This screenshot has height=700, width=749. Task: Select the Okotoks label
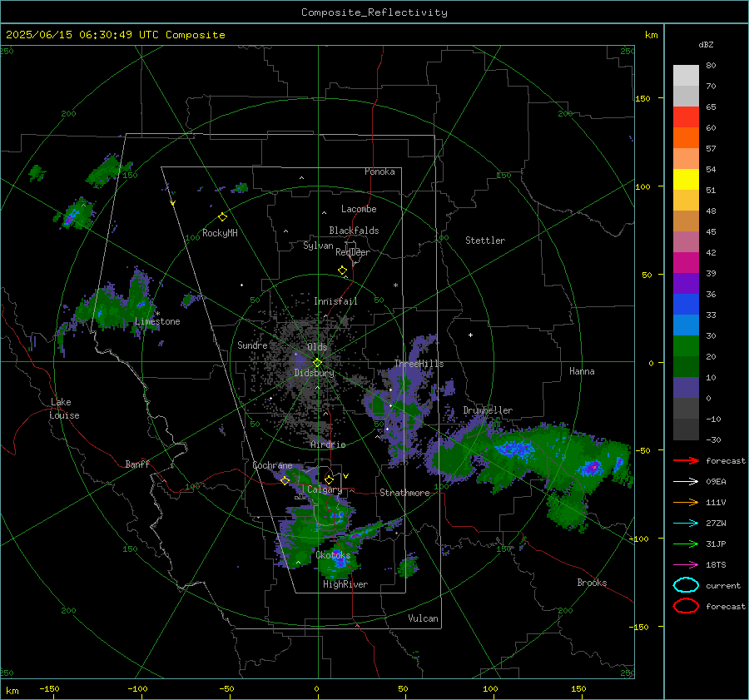pyautogui.click(x=333, y=555)
